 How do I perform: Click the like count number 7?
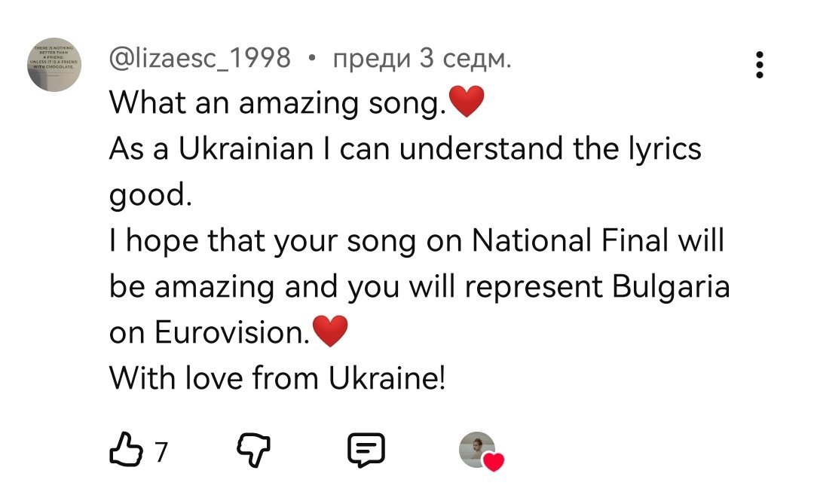pyautogui.click(x=160, y=451)
